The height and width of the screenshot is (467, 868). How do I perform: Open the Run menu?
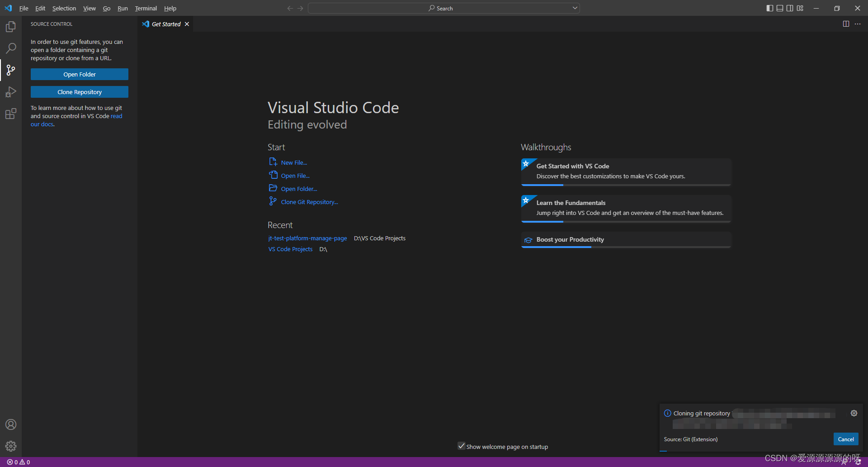coord(123,8)
